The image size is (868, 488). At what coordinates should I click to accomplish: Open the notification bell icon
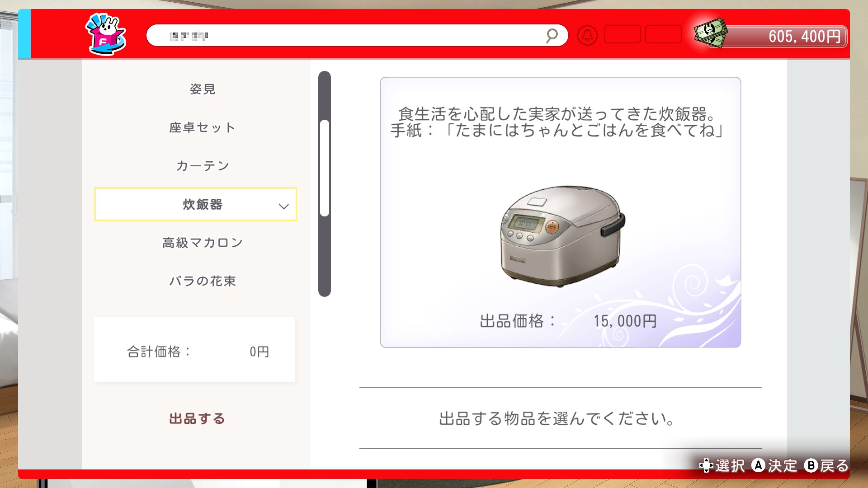[587, 35]
